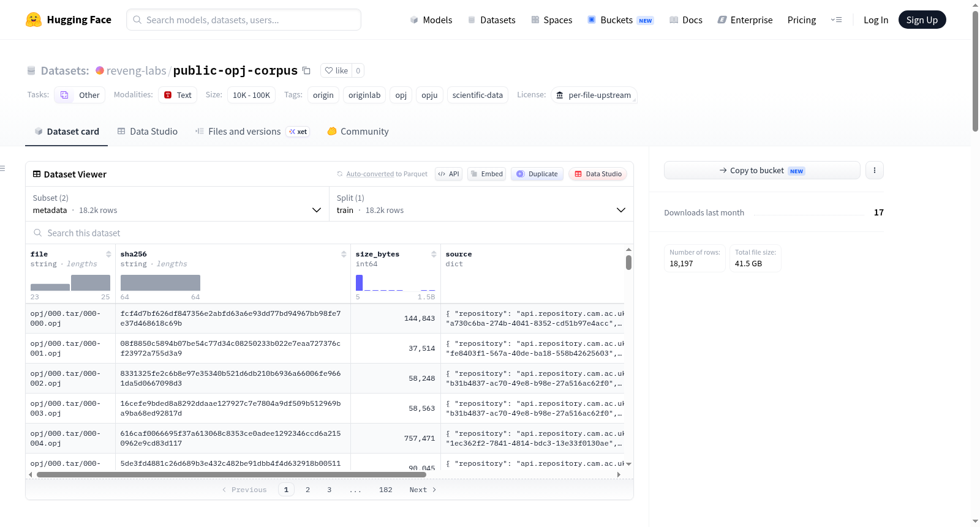Image resolution: width=980 pixels, height=527 pixels.
Task: Select the Dataset card tab
Action: click(x=67, y=131)
